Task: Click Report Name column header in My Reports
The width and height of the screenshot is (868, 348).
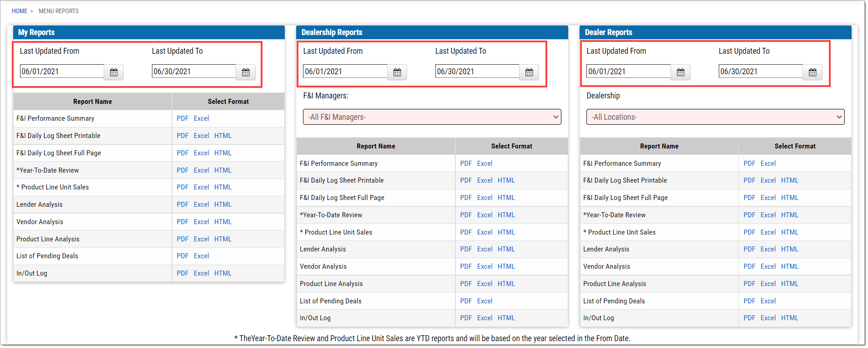Action: pyautogui.click(x=92, y=102)
